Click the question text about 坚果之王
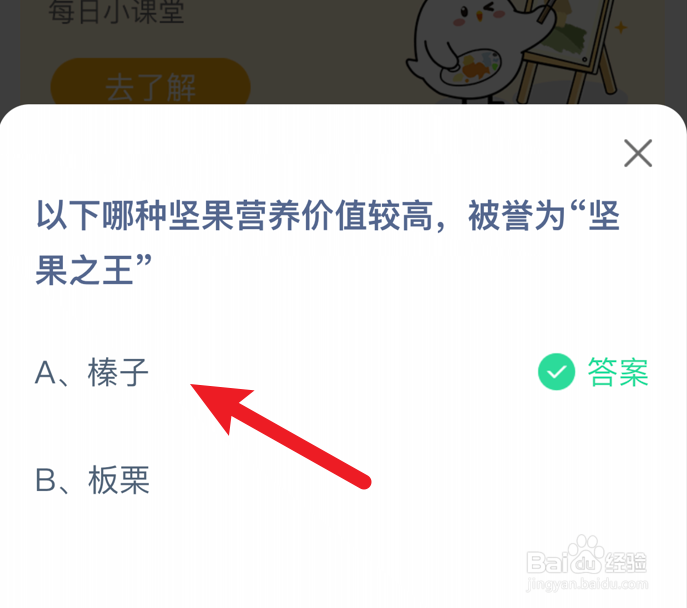The height and width of the screenshot is (608, 687). [328, 242]
